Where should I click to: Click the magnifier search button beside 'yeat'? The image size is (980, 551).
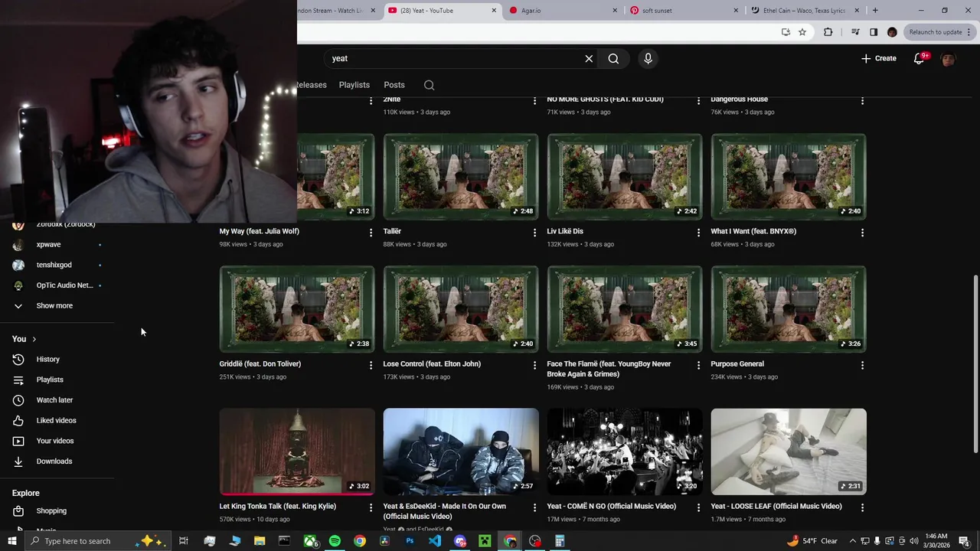pos(613,58)
